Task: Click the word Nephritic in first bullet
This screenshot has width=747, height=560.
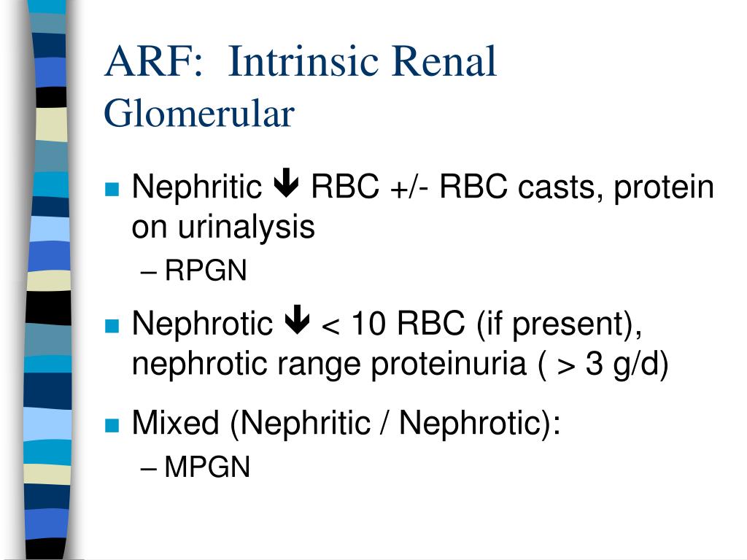Action: [x=197, y=187]
